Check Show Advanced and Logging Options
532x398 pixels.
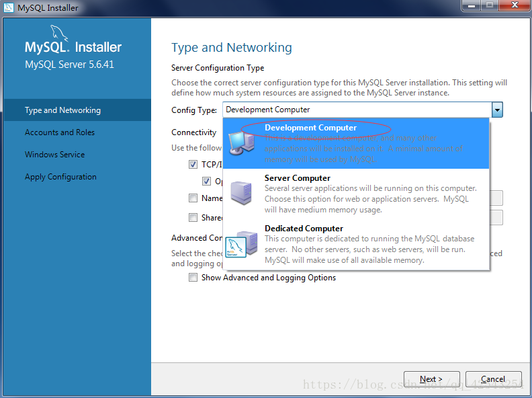(193, 278)
